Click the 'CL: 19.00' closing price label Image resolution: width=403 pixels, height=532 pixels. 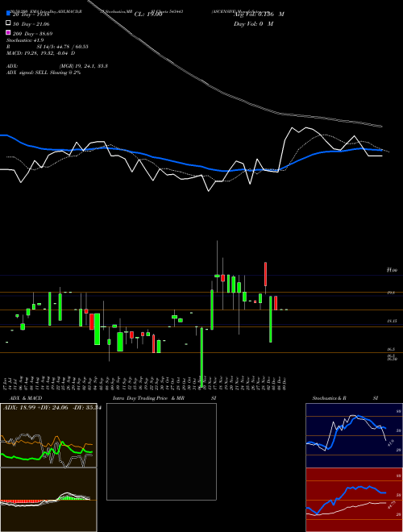coord(148,15)
